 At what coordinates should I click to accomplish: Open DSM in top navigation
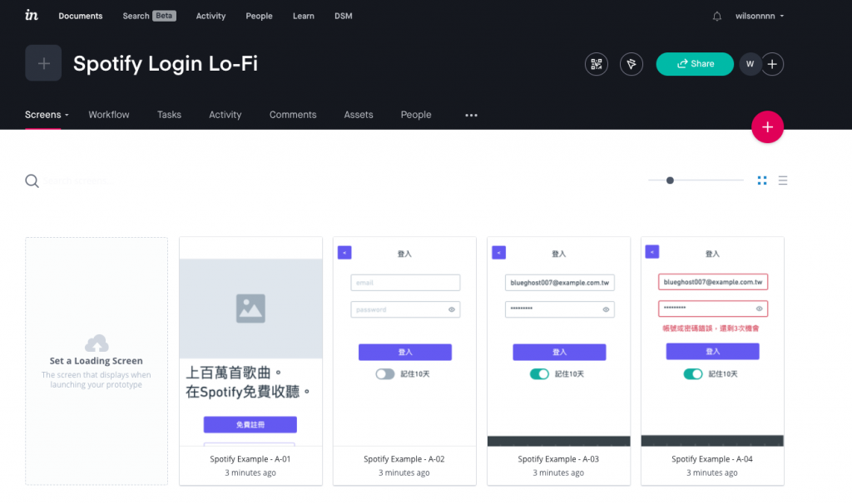coord(344,17)
